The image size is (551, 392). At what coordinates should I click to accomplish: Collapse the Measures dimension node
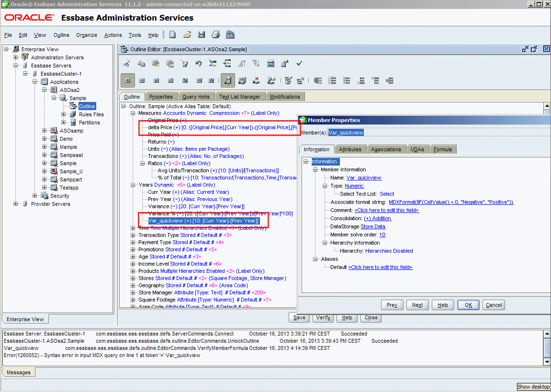click(x=133, y=113)
